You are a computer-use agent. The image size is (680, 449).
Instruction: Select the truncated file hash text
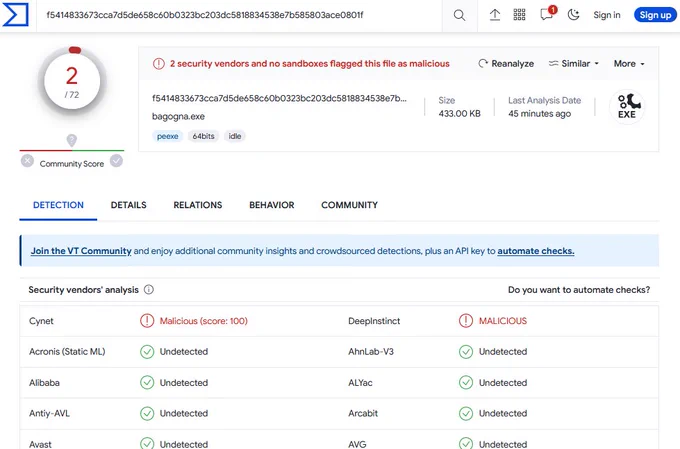[279, 98]
